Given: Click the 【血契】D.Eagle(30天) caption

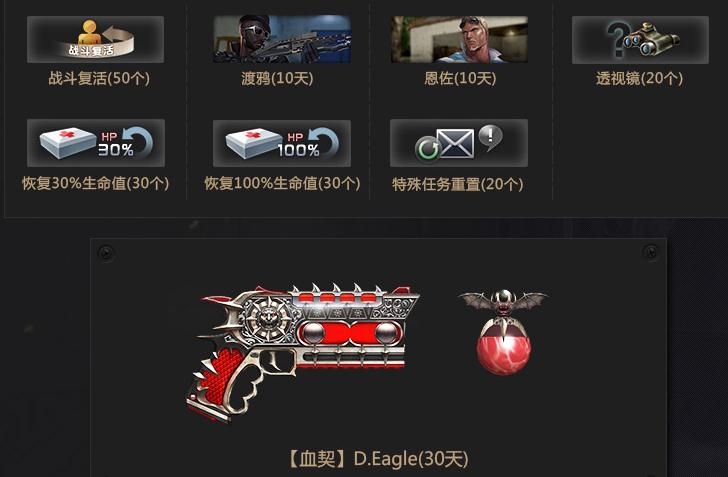Looking at the screenshot, I should pyautogui.click(x=377, y=459).
